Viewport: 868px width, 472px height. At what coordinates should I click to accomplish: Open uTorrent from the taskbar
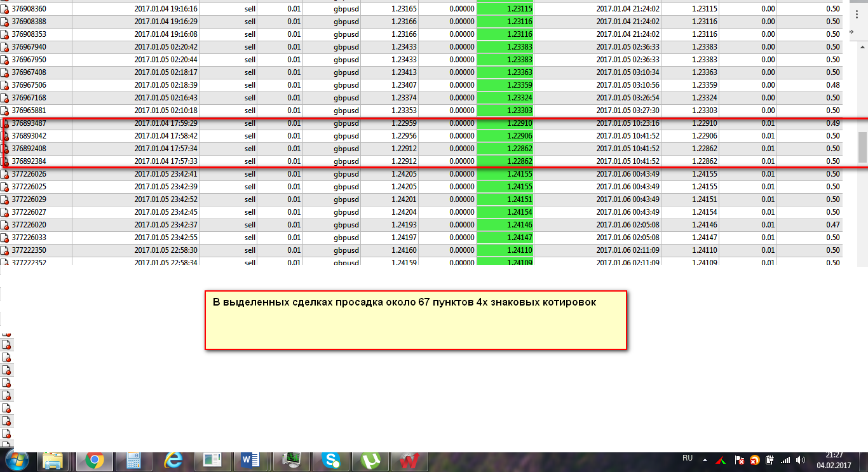click(370, 461)
